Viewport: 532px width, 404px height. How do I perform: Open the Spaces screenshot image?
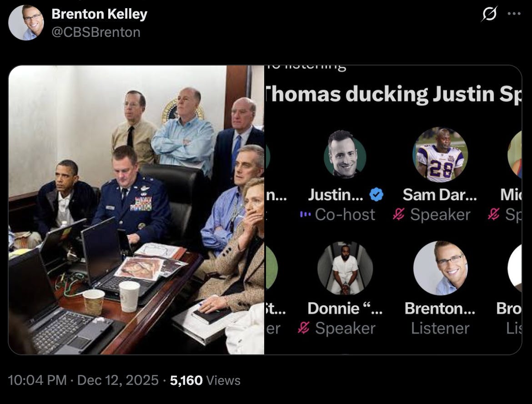393,210
